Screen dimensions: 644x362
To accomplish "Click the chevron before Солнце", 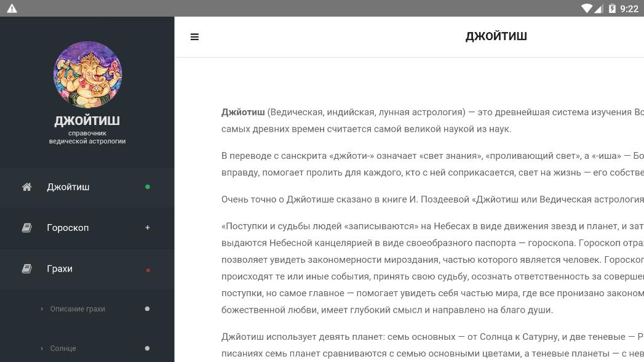I will click(x=41, y=348).
